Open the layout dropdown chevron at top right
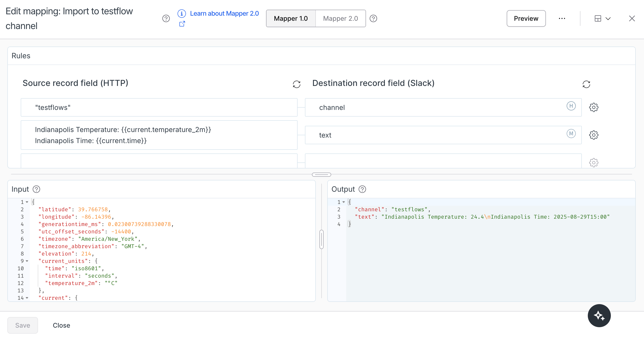Image resolution: width=644 pixels, height=341 pixels. pyautogui.click(x=608, y=18)
